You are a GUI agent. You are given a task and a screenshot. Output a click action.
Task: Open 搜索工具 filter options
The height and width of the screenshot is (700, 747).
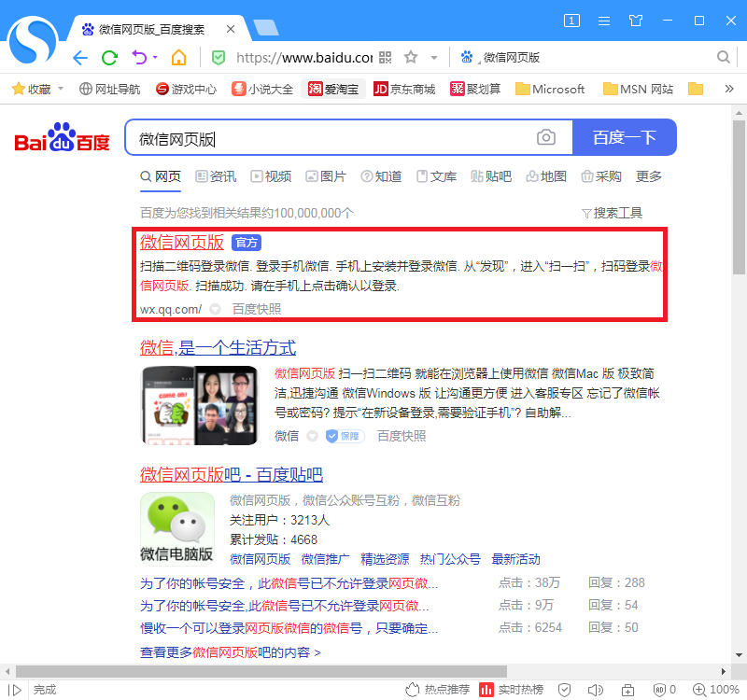pyautogui.click(x=613, y=213)
